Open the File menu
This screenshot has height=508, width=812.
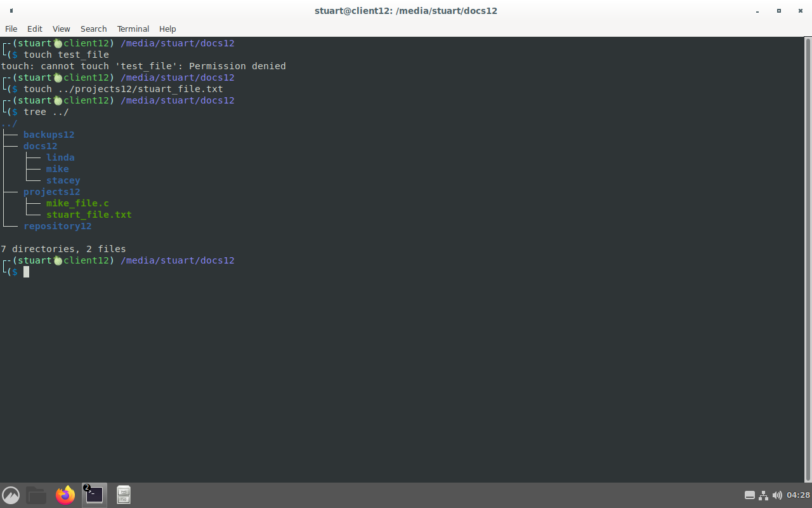(11, 29)
